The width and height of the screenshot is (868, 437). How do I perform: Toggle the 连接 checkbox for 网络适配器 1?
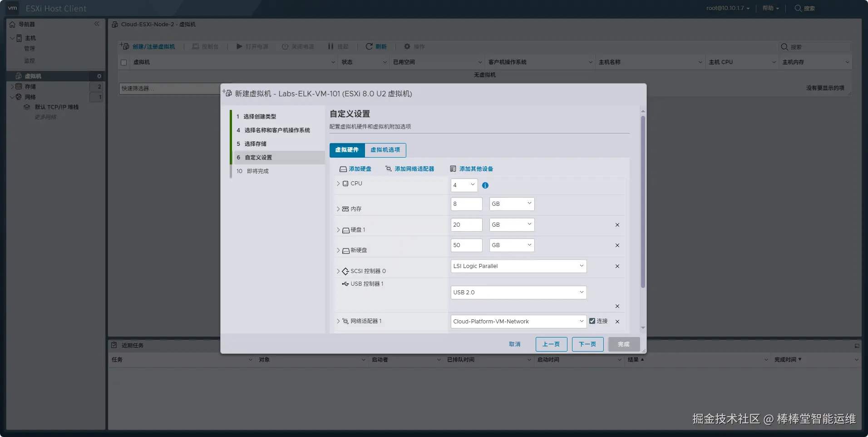click(592, 321)
